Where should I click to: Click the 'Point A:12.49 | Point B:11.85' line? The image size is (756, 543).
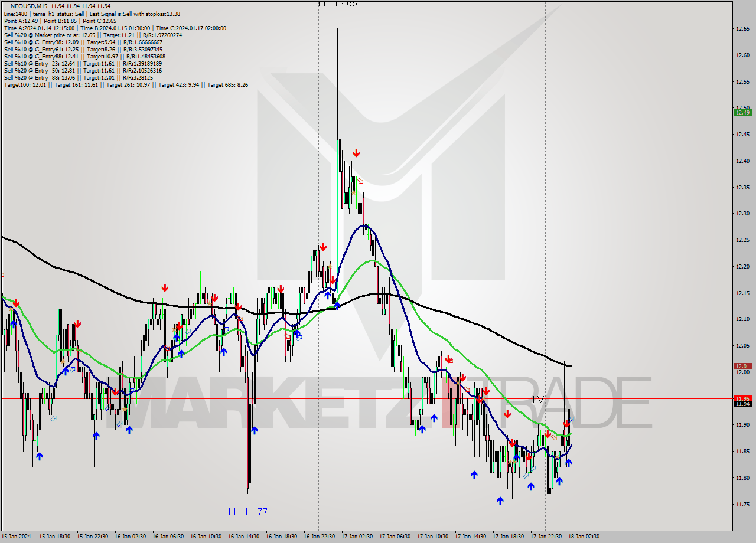click(x=60, y=21)
